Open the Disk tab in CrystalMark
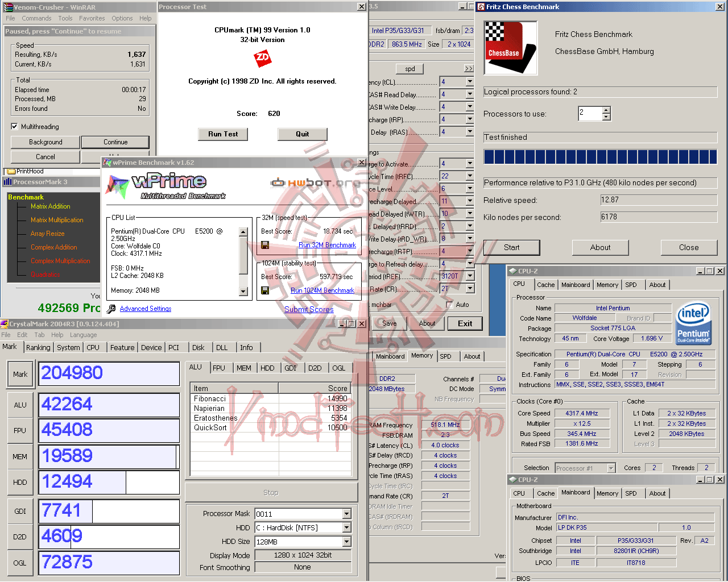Screen dimensions: 728x582 [x=198, y=347]
